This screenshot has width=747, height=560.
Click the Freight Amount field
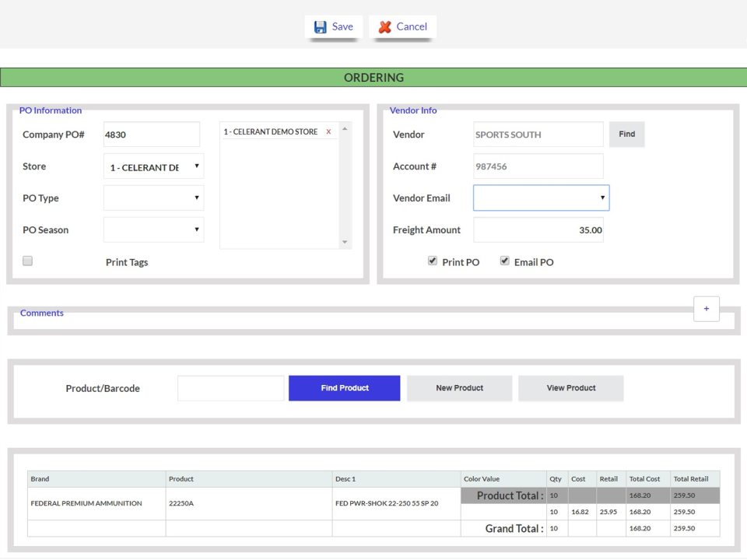tap(538, 229)
